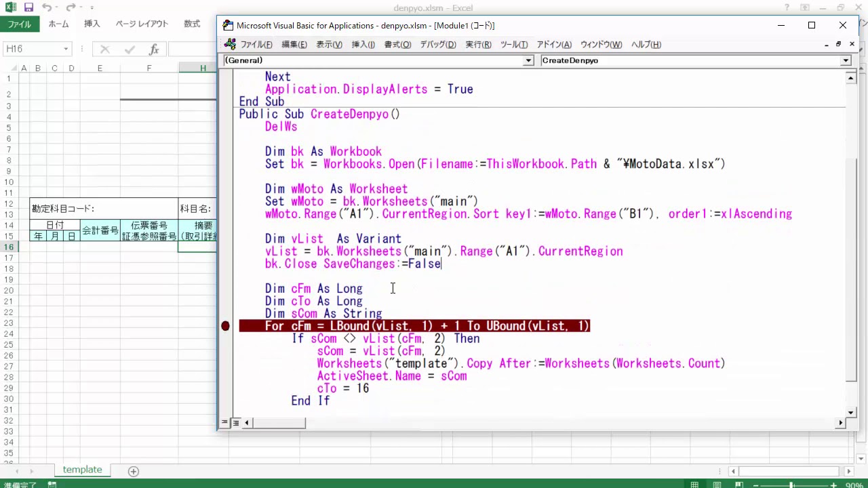Toggle the breakpoint dot on the For cFm line

click(x=226, y=326)
